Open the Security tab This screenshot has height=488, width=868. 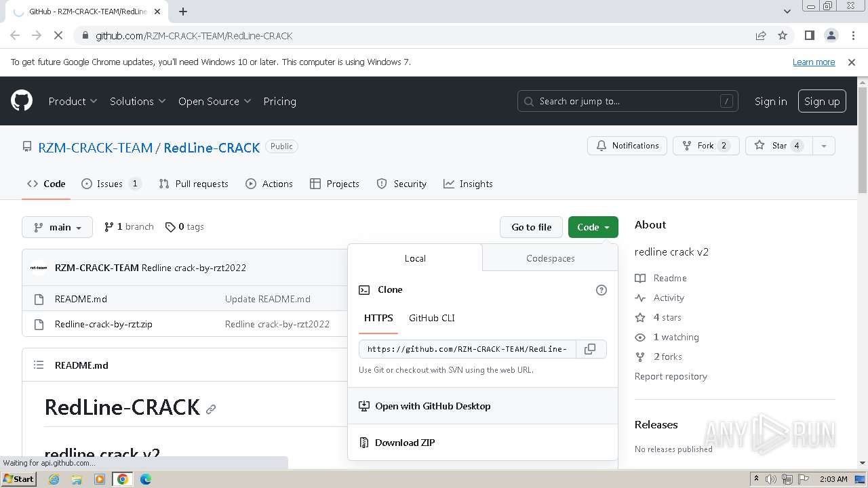pyautogui.click(x=401, y=184)
